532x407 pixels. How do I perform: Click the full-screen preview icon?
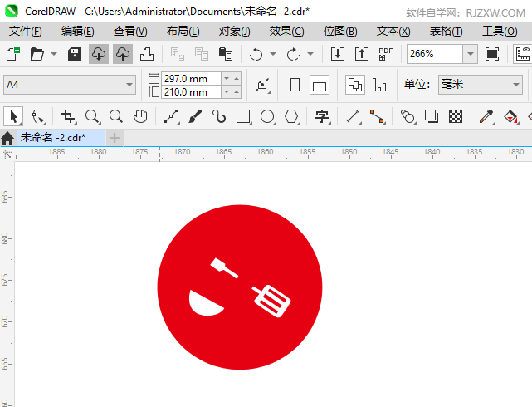492,54
